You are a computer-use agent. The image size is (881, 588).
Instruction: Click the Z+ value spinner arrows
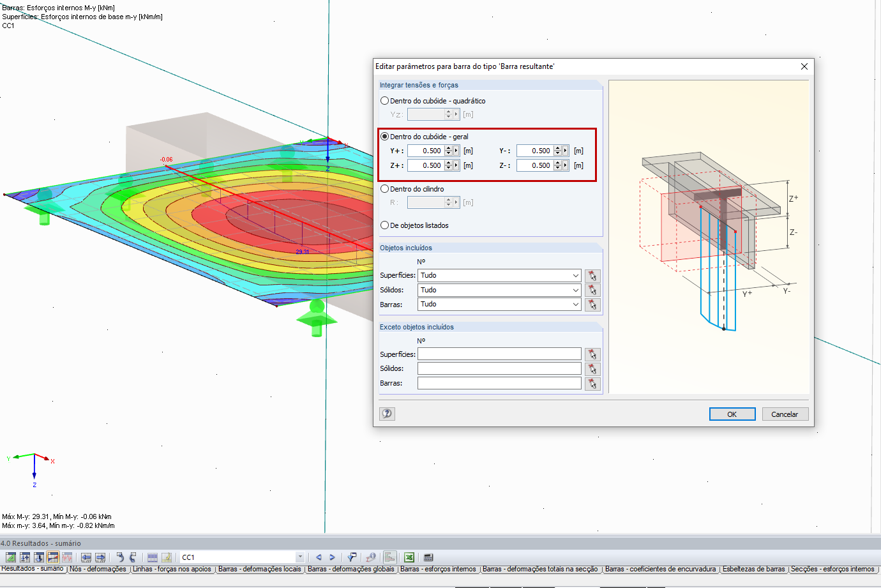[x=448, y=165]
